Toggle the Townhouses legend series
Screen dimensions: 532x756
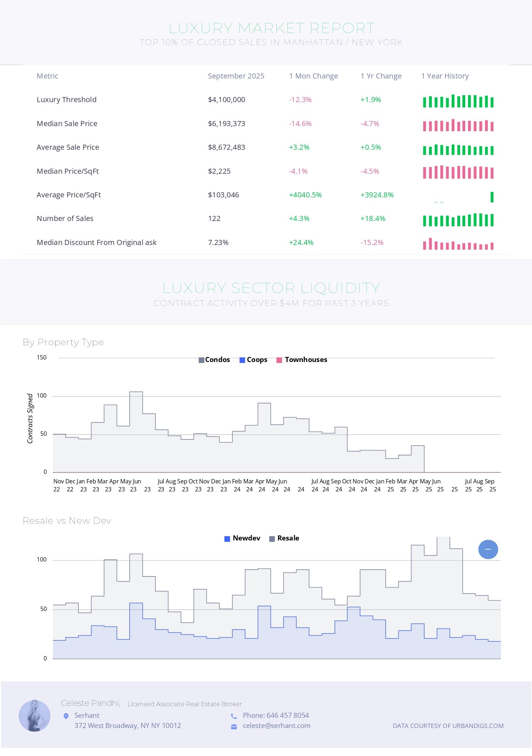[302, 360]
